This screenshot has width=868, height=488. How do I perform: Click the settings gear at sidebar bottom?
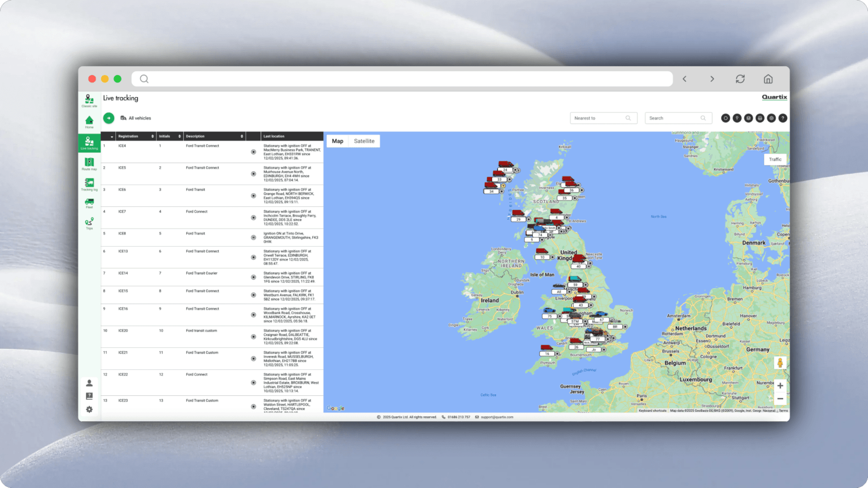[x=89, y=409]
